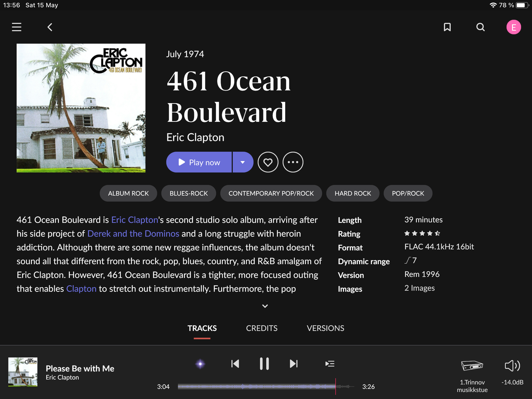Click the star rating value
Image resolution: width=532 pixels, height=399 pixels.
(422, 233)
